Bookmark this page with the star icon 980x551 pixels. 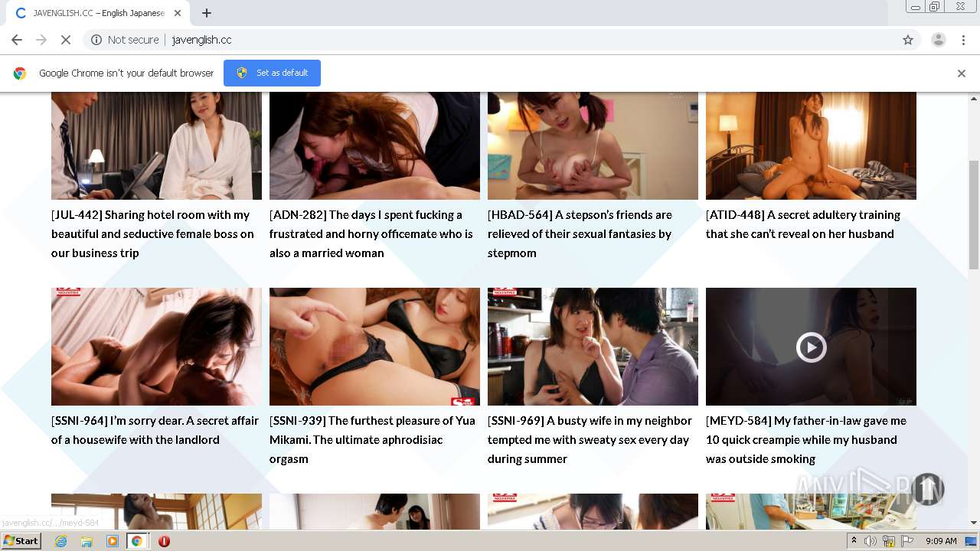point(908,40)
